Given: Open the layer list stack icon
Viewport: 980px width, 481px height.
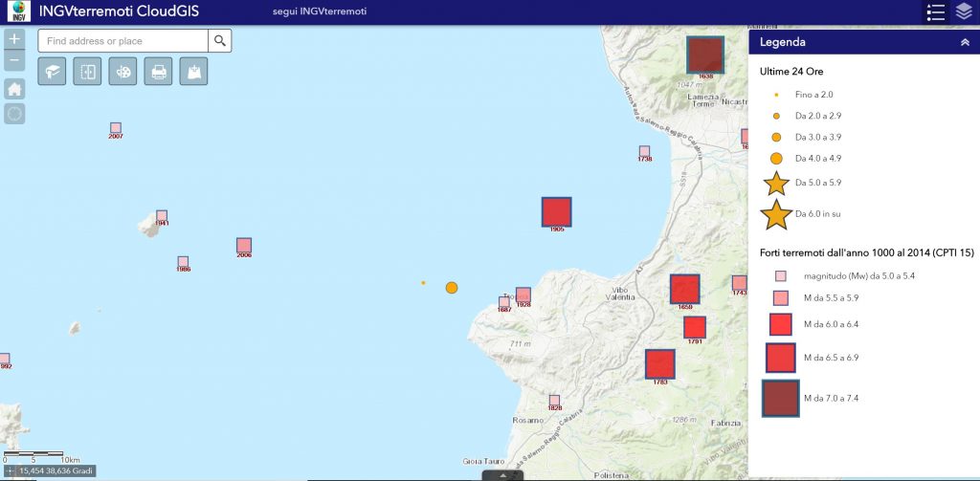Looking at the screenshot, I should pyautogui.click(x=964, y=12).
